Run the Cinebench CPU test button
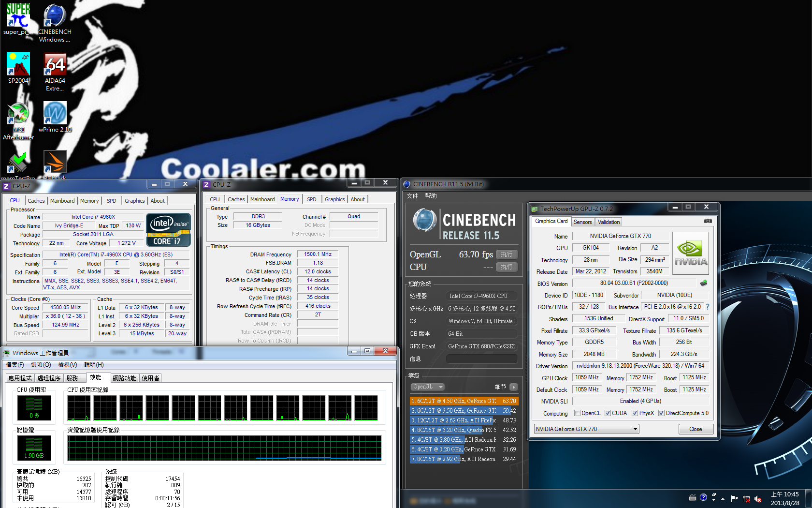Image resolution: width=812 pixels, height=508 pixels. (506, 267)
